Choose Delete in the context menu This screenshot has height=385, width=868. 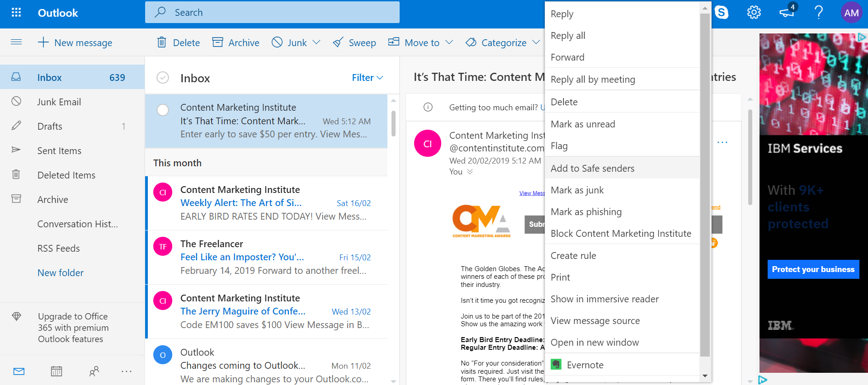(x=622, y=102)
